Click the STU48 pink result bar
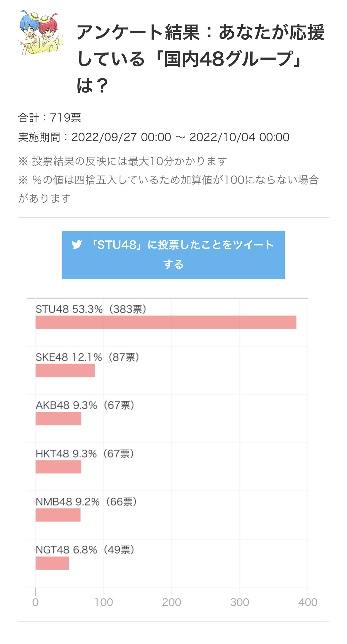 166,322
